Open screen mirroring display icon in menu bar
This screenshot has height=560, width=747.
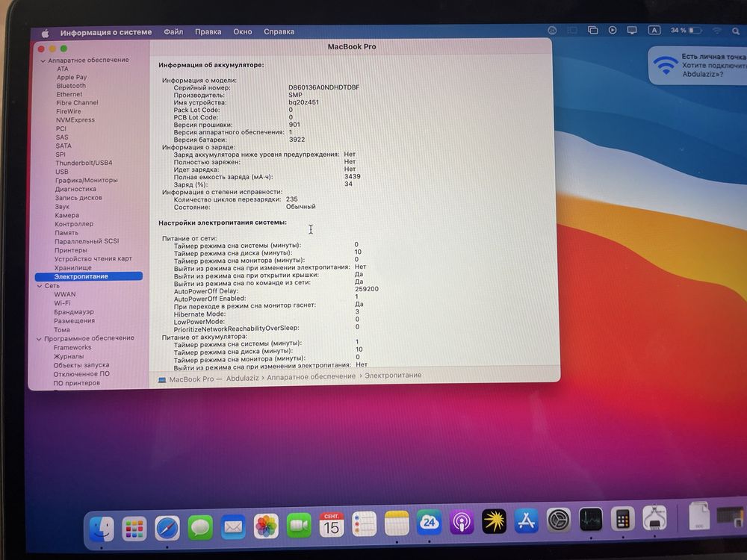632,30
